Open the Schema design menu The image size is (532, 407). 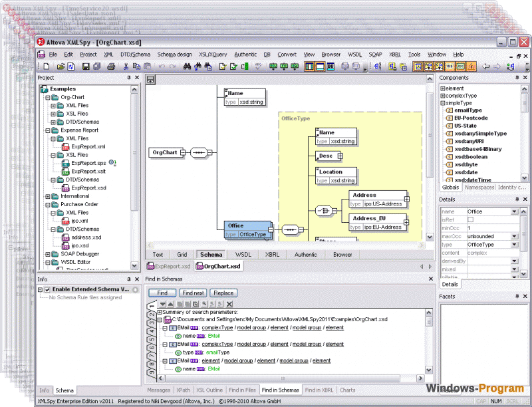[x=175, y=55]
